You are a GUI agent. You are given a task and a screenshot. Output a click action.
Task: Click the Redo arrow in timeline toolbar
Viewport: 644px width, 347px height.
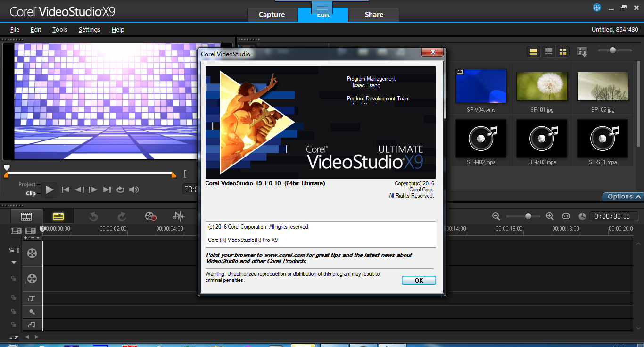[122, 216]
